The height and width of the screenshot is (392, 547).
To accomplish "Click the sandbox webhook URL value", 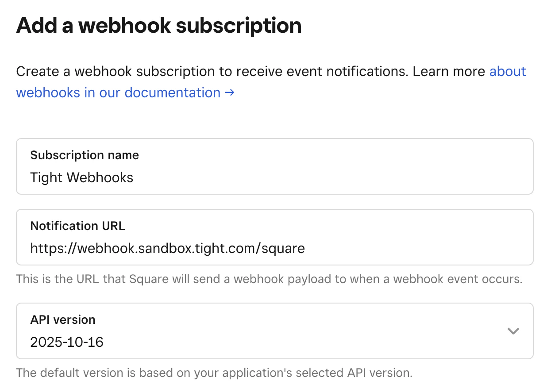I will (167, 248).
